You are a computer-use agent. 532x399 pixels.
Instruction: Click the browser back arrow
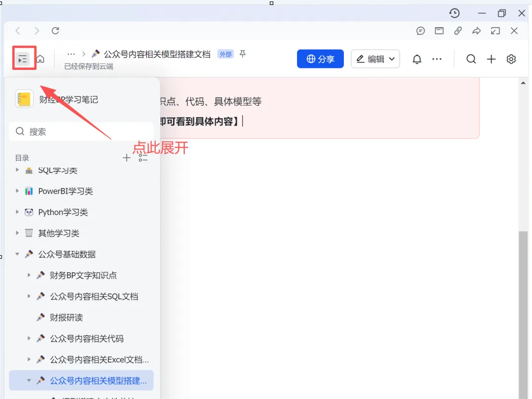[18, 31]
